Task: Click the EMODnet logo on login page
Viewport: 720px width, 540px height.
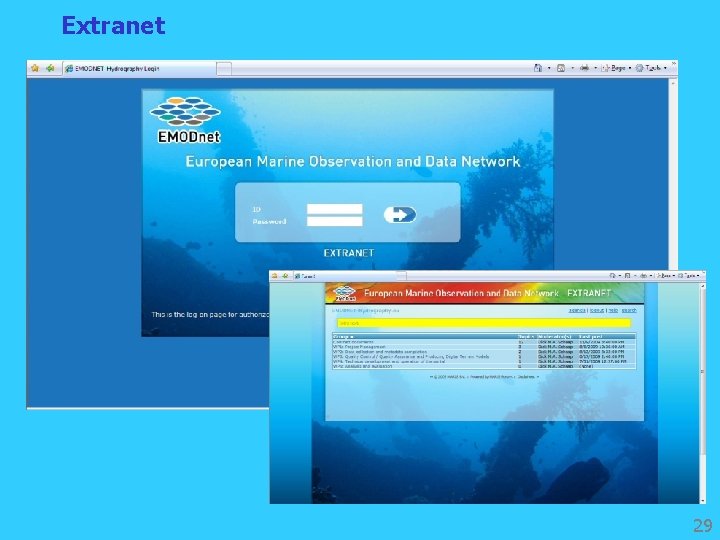Action: pyautogui.click(x=186, y=120)
